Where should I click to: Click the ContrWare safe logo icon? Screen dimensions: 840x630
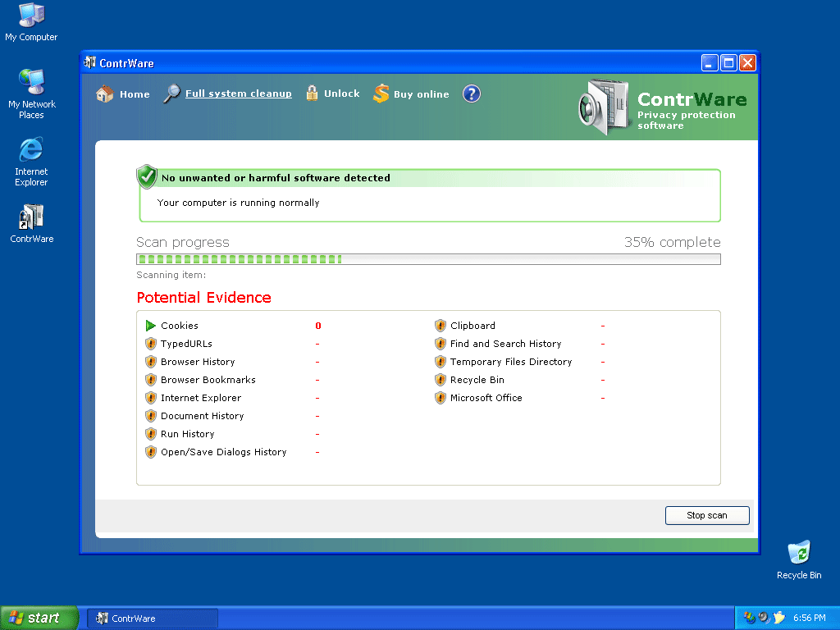[x=603, y=107]
